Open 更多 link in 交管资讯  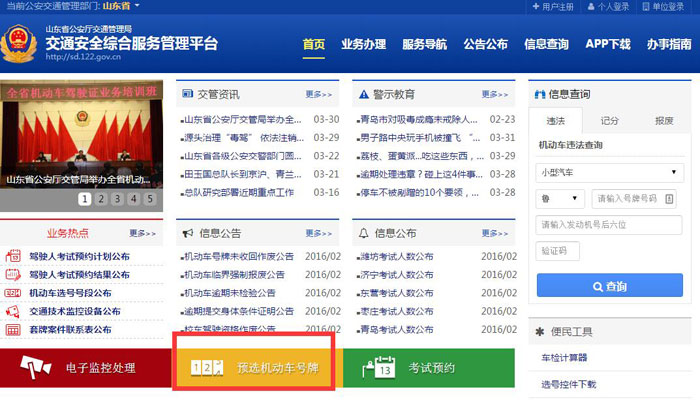pyautogui.click(x=319, y=94)
